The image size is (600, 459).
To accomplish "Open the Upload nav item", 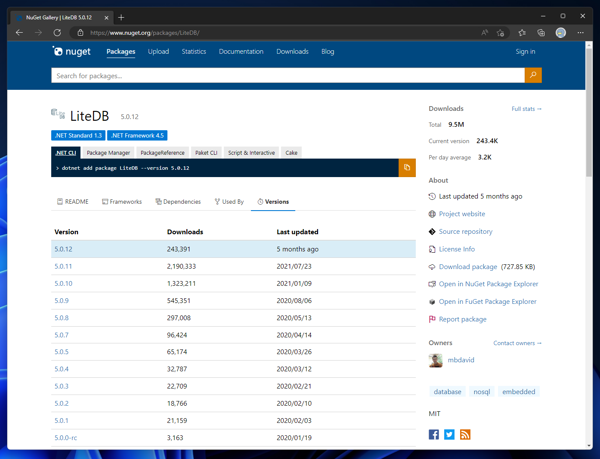I will coord(158,52).
